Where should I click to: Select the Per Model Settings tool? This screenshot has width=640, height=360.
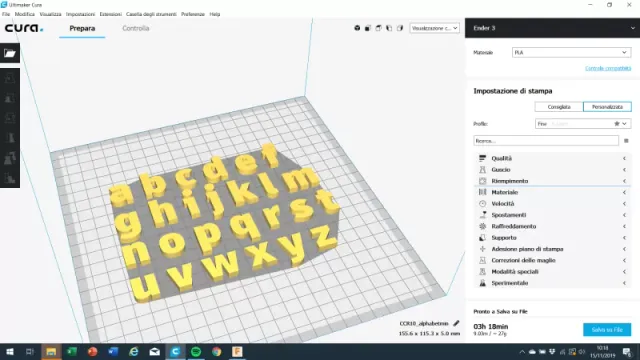(10, 158)
